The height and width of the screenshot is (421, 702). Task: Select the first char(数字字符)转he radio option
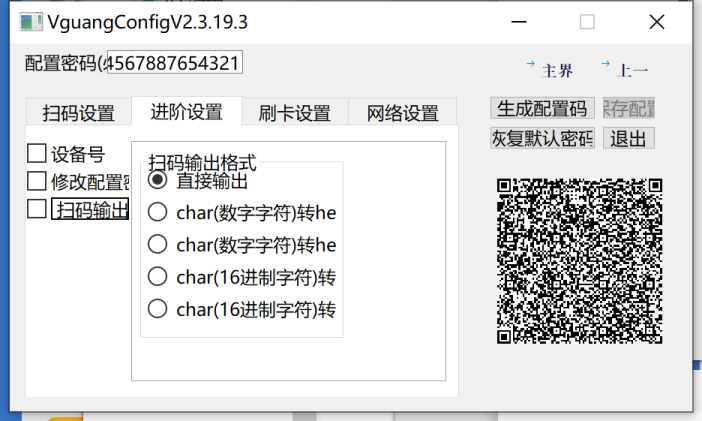[158, 212]
